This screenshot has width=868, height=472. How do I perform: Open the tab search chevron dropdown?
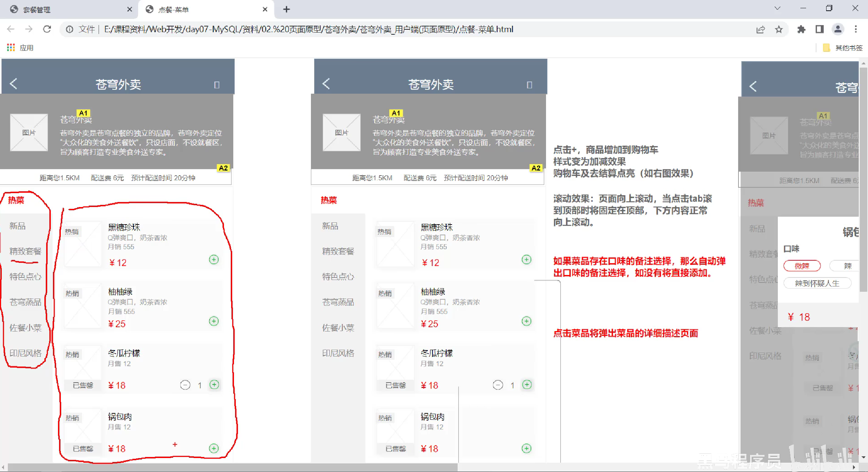pyautogui.click(x=777, y=9)
